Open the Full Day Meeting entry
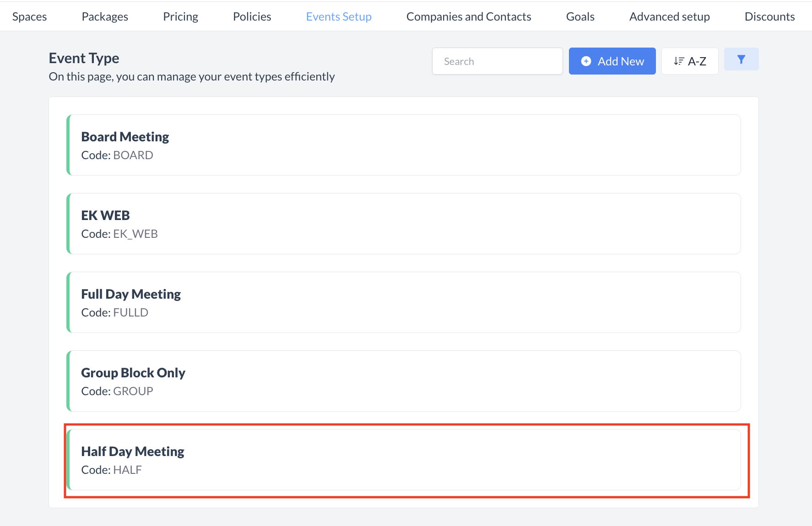 [403, 302]
